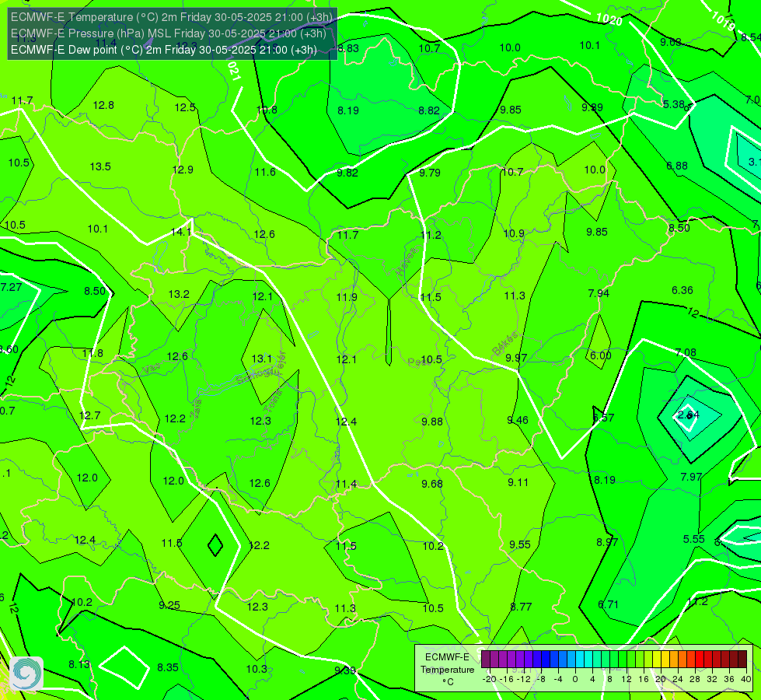Screen dimensions: 761x700
Task: Click the 9.25 temperature value
Action: [x=169, y=606]
